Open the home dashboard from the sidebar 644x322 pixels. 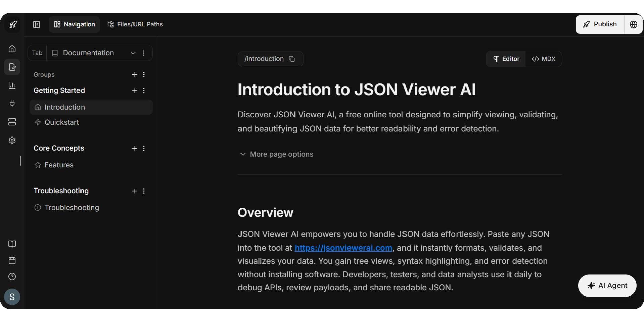[12, 49]
